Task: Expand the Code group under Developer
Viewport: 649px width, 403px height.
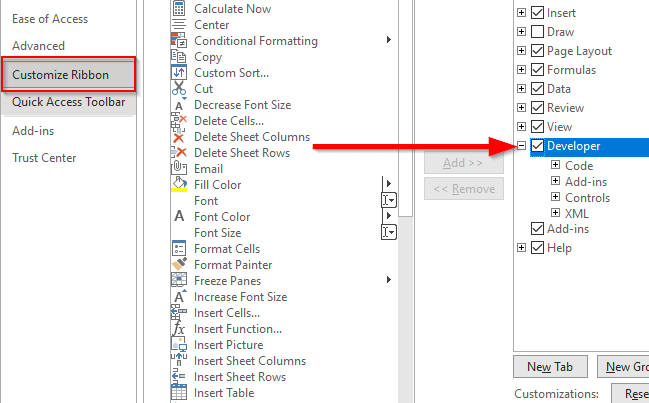Action: [555, 166]
